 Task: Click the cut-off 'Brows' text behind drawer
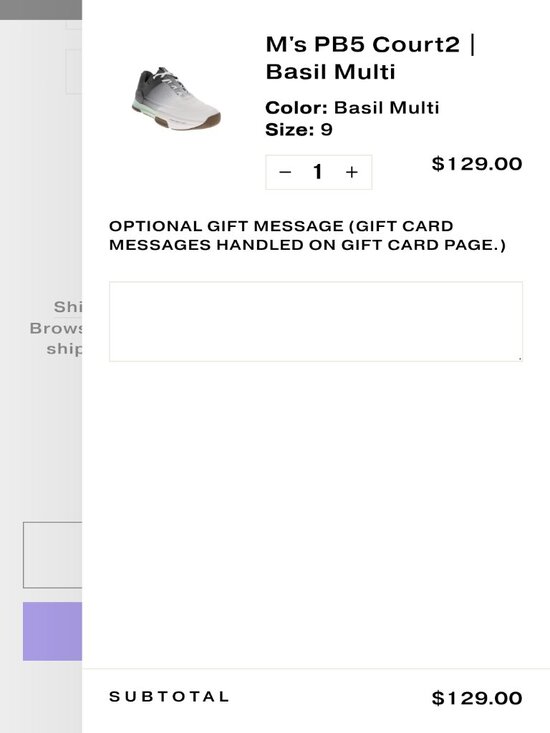pos(56,328)
